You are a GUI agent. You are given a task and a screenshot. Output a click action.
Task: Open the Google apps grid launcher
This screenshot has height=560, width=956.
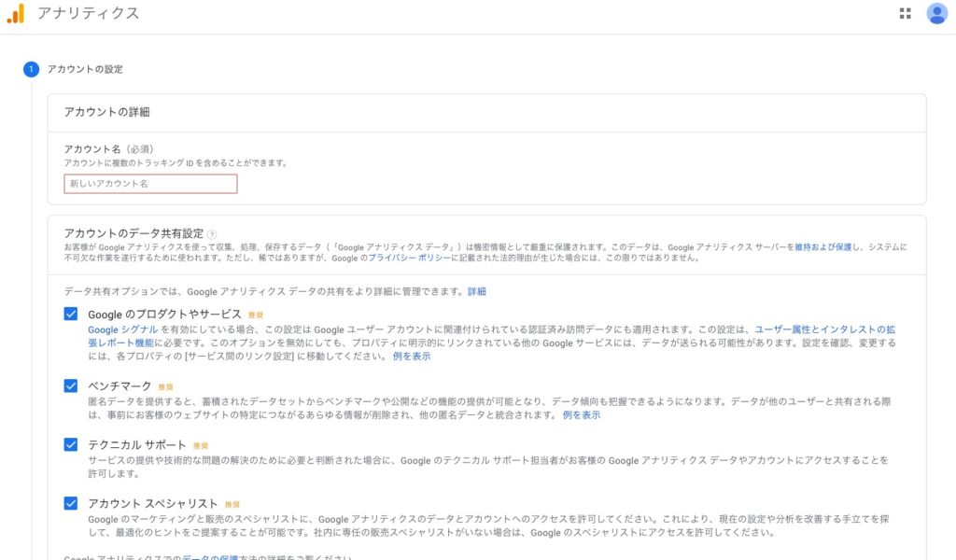click(x=905, y=13)
